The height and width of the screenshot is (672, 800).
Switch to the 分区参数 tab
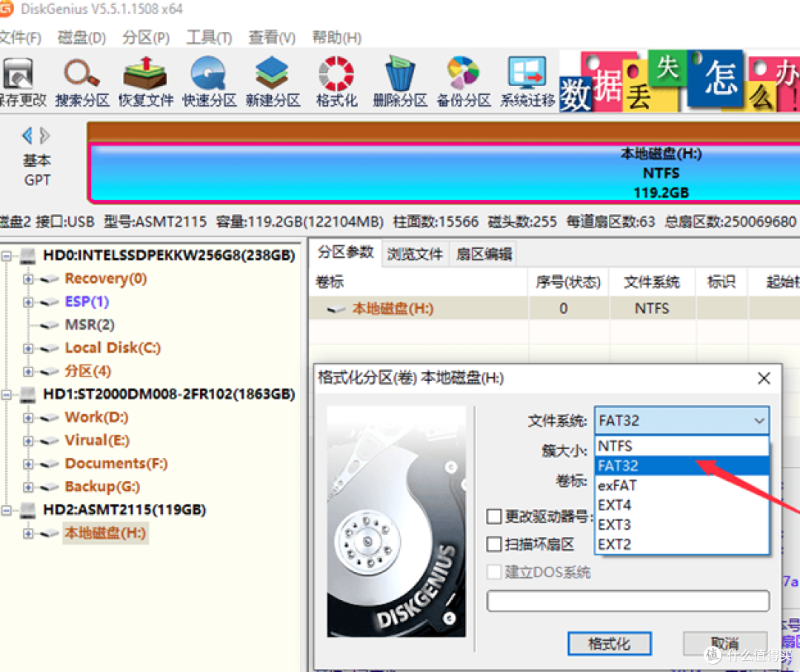pyautogui.click(x=345, y=253)
